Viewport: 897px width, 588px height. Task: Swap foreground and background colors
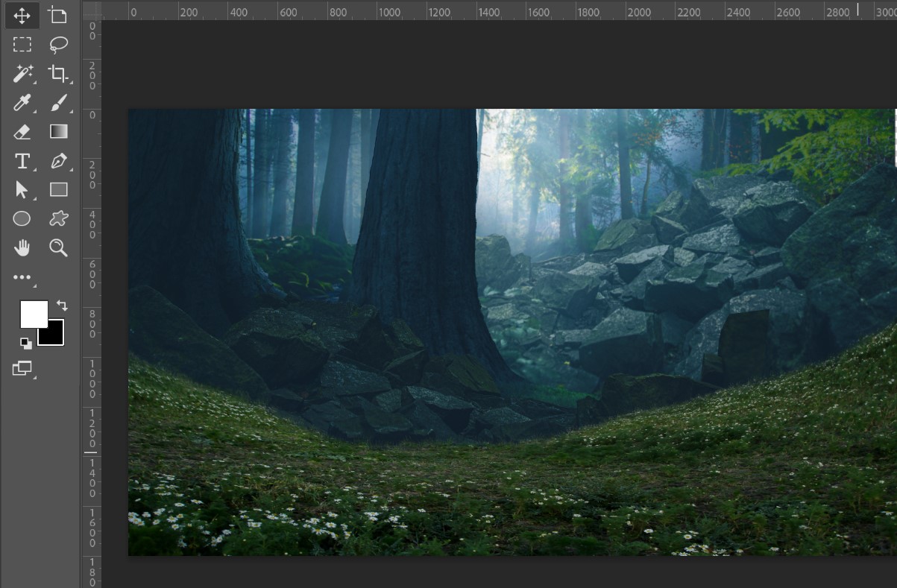(61, 306)
